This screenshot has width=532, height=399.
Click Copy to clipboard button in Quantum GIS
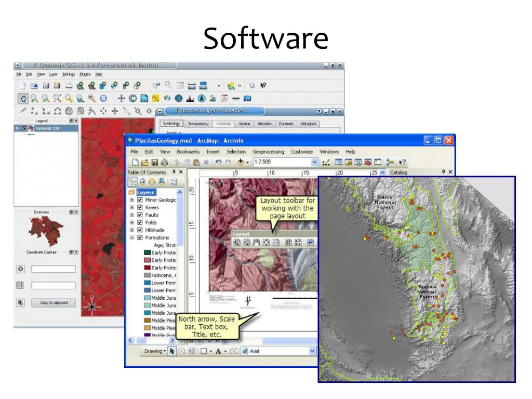click(x=54, y=303)
